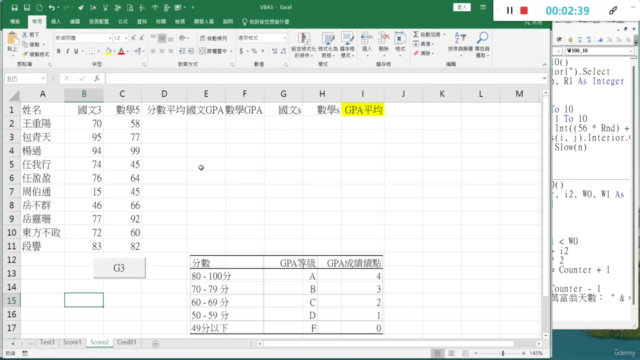Open the Font Color dropdown arrow
640x360 pixels.
point(127,51)
